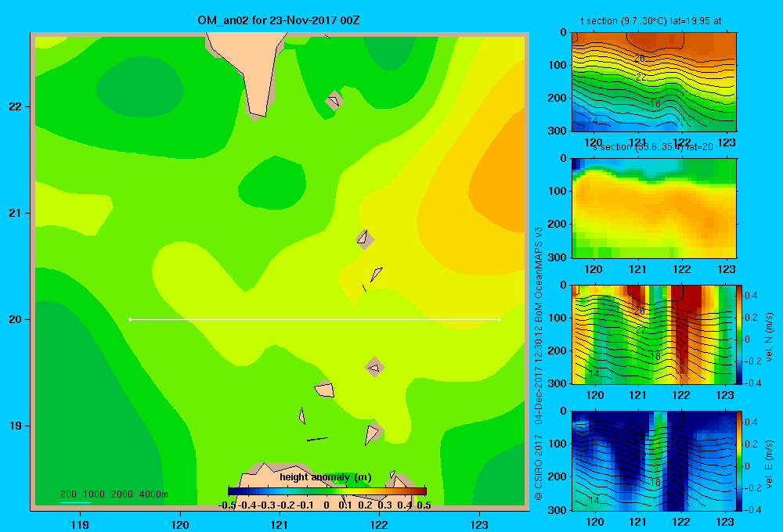The image size is (783, 532).
Task: Click the 0.5 value on height anomaly scale
Action: (x=424, y=505)
